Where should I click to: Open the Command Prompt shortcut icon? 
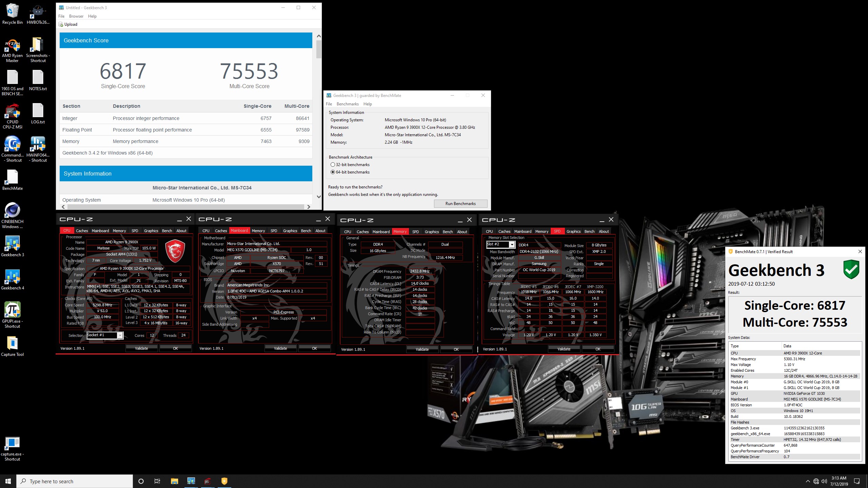pos(12,149)
